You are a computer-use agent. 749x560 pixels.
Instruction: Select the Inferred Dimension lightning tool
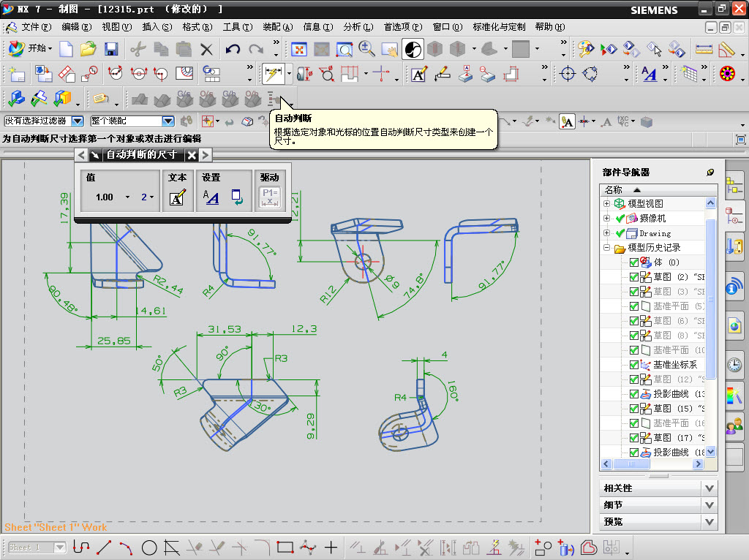(x=272, y=73)
